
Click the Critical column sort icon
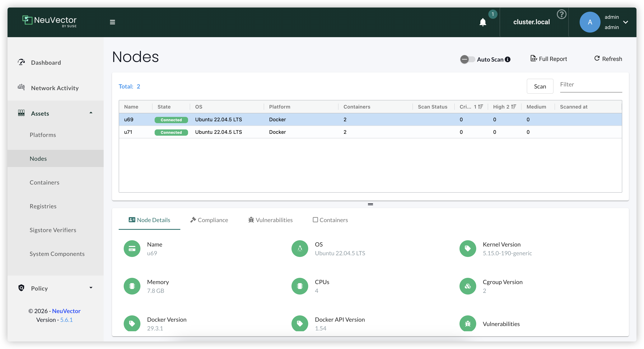tap(481, 107)
